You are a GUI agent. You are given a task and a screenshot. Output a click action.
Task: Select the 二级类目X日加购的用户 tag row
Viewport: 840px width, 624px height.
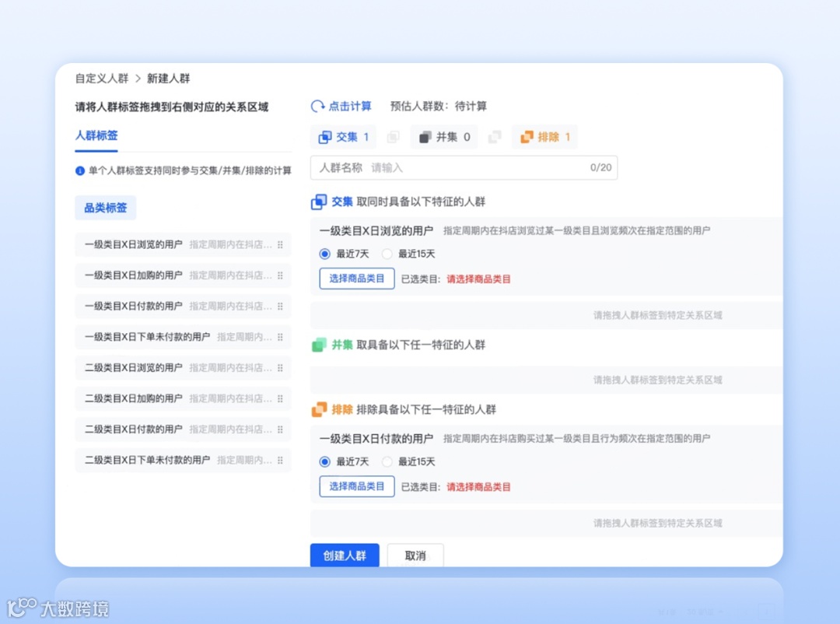click(x=184, y=399)
